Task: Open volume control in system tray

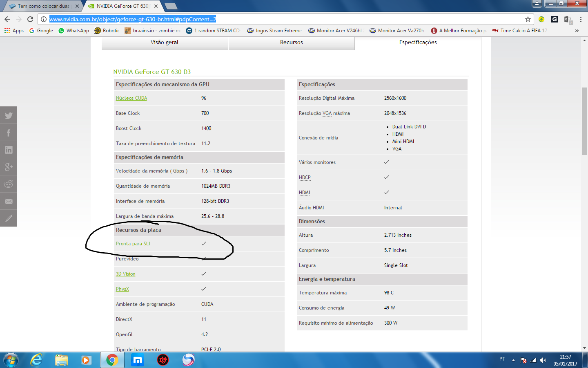Action: [543, 360]
